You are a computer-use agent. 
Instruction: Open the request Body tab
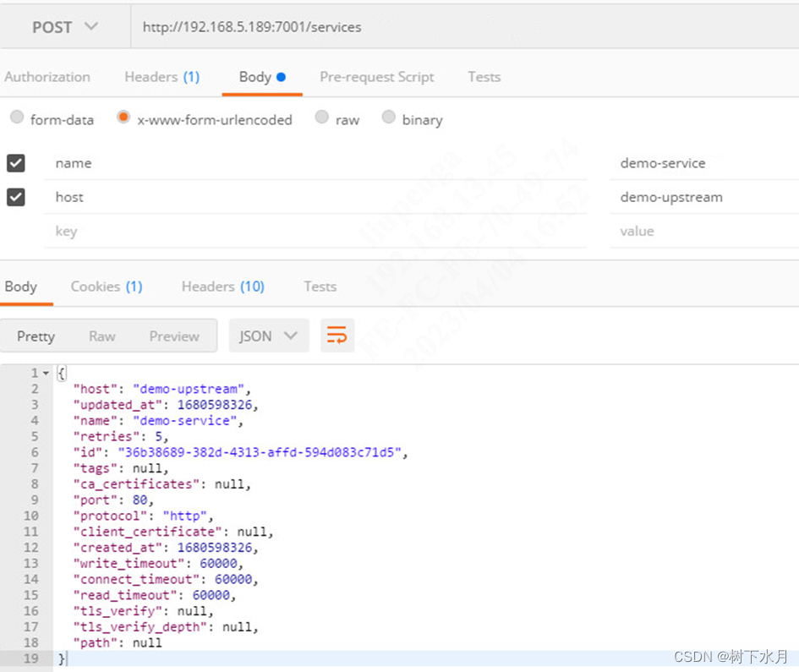(262, 77)
